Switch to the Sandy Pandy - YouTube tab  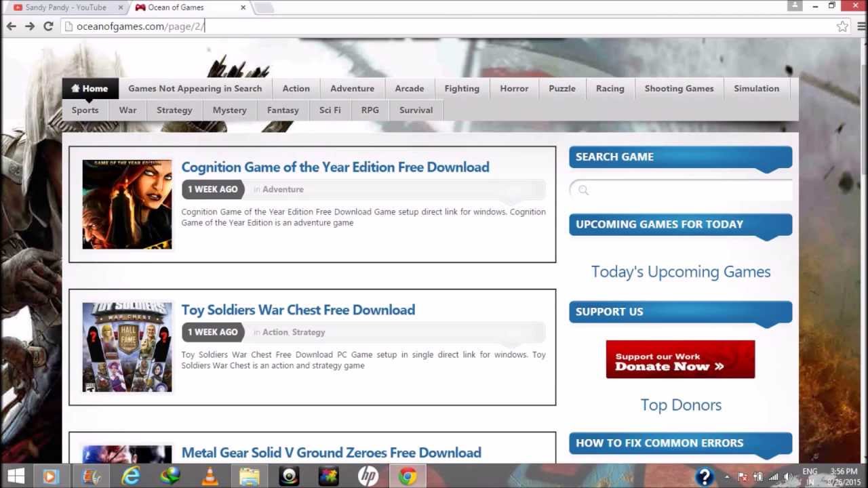[x=66, y=7]
